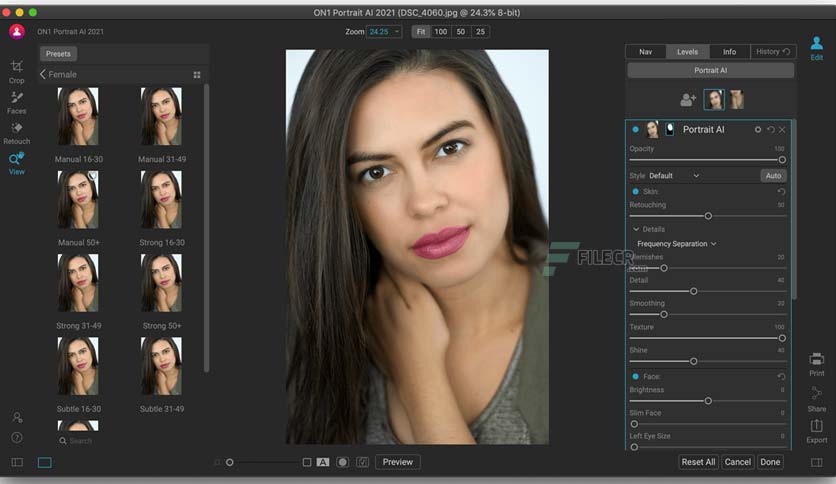Select the first detected face thumbnail
Viewport: 836px width, 484px height.
[x=714, y=100]
